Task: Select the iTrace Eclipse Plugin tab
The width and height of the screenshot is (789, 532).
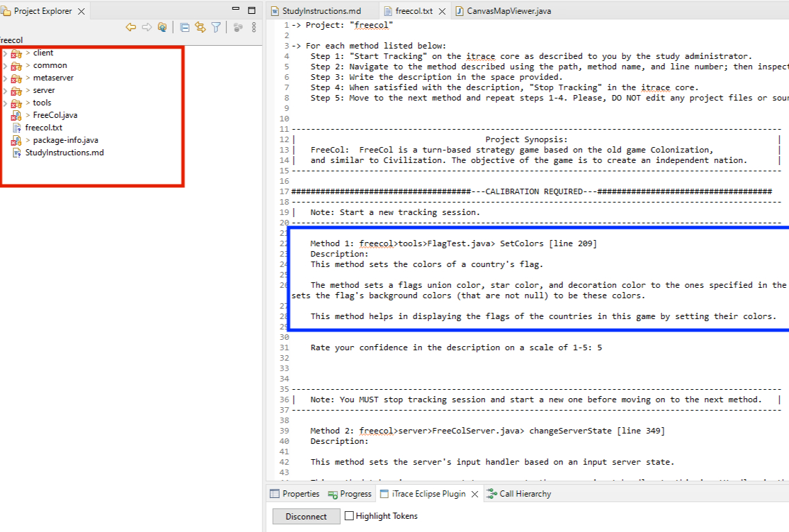Action: [428, 494]
